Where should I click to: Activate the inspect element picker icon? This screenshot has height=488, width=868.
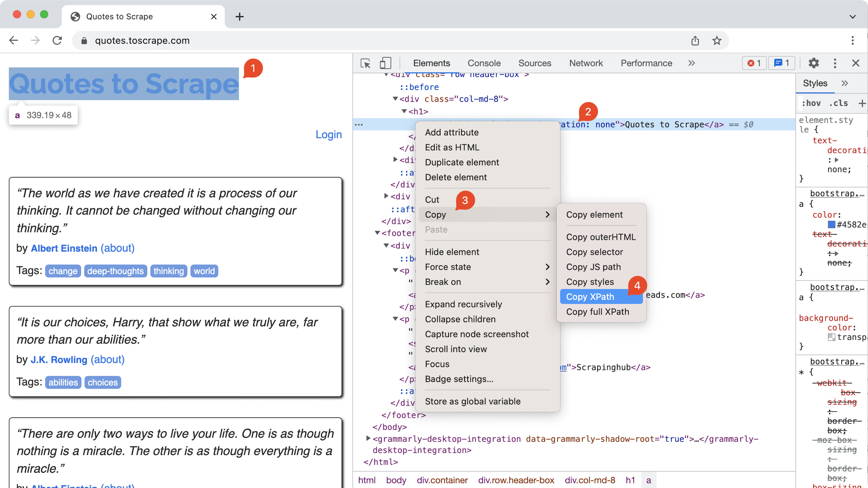coord(365,63)
